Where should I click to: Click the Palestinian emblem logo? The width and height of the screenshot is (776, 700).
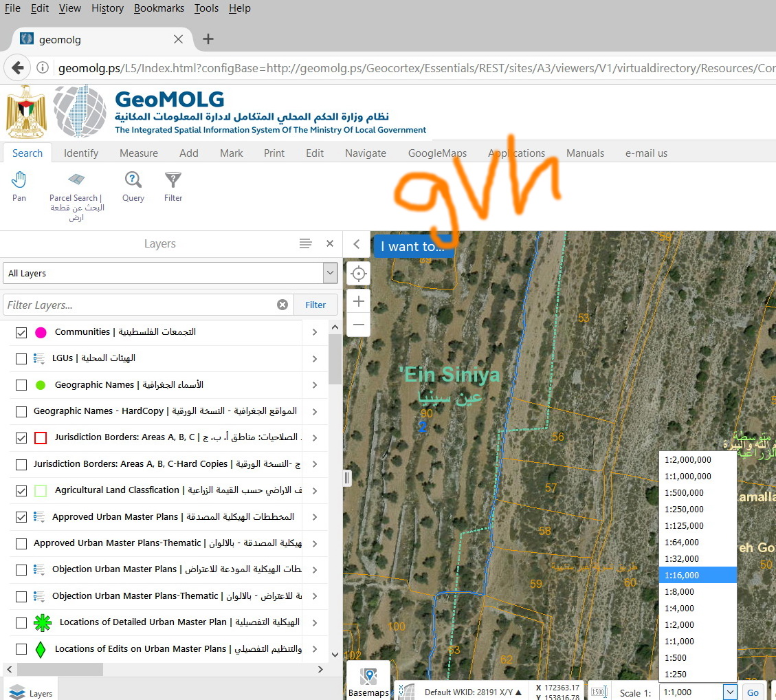coord(27,111)
